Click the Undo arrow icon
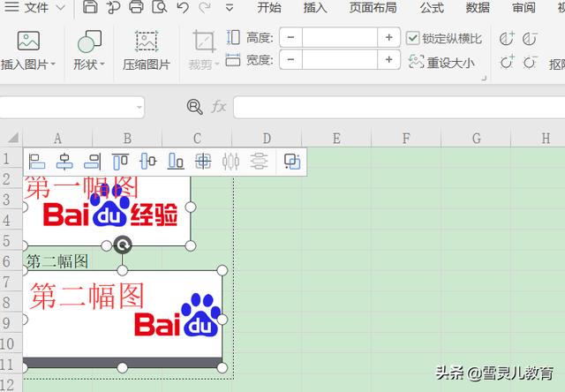The width and height of the screenshot is (565, 392). 183,7
